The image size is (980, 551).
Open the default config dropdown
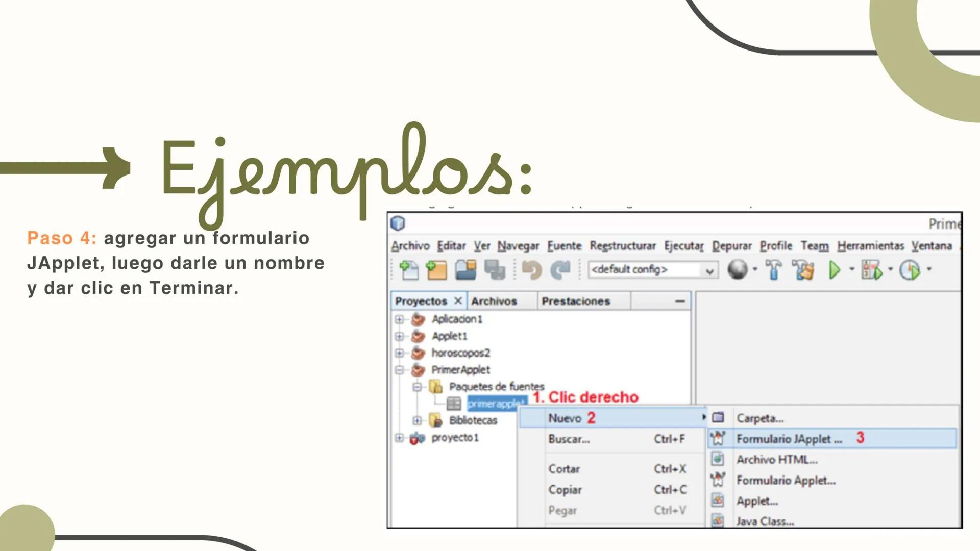(x=709, y=271)
